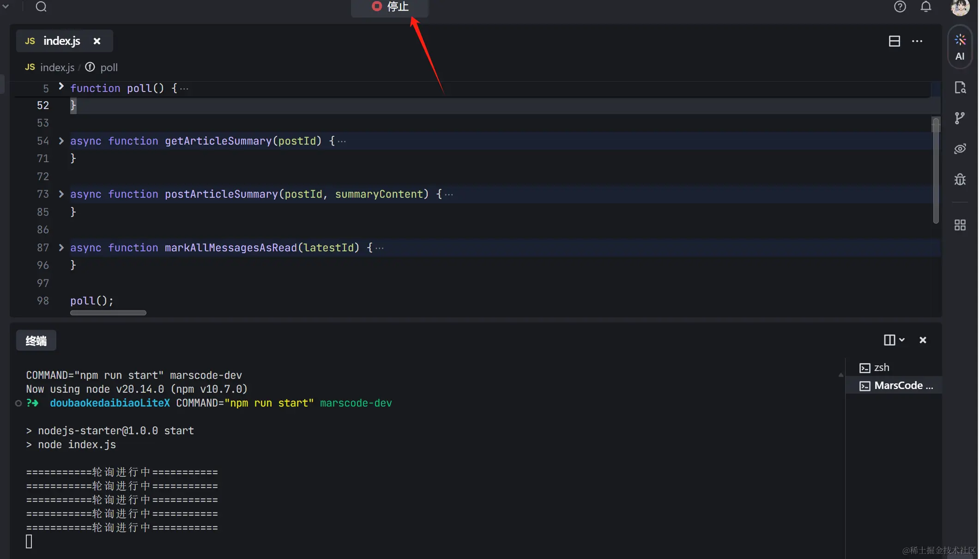Open the source control branch icon

tap(960, 118)
